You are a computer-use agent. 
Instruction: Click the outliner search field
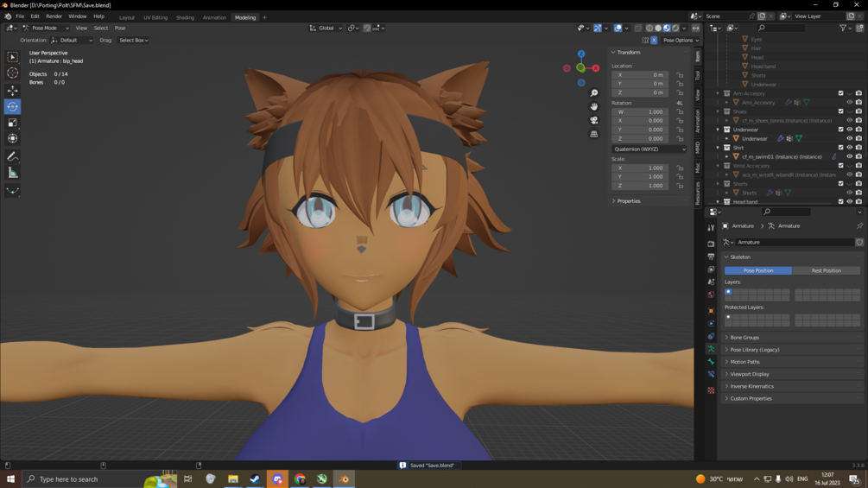coord(782,28)
